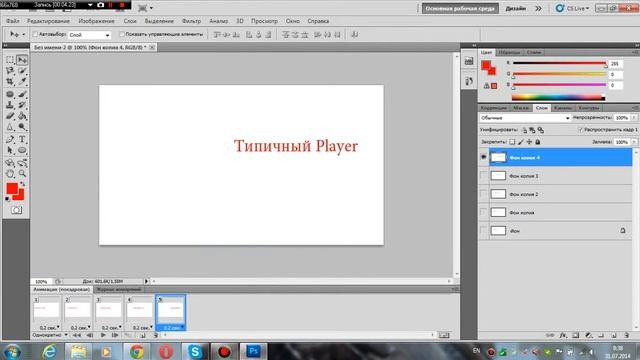Viewport: 640px width, 360px height.
Task: Swap foreground and background colors arrow
Action: pos(22,184)
